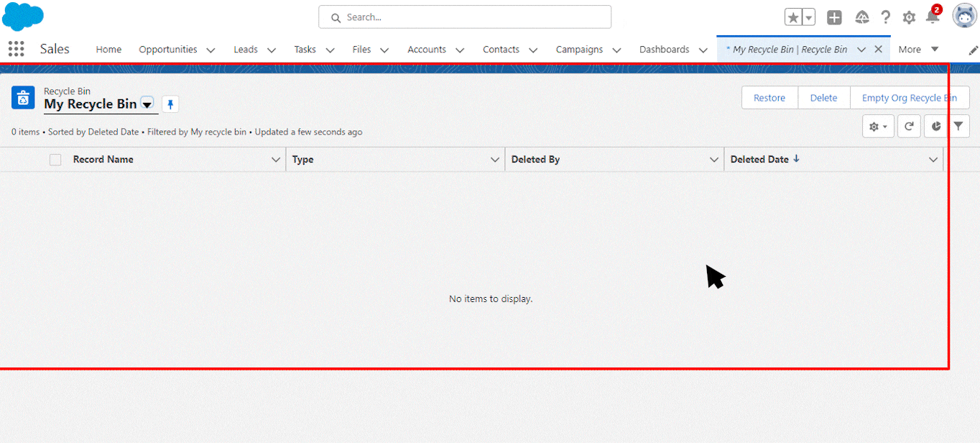This screenshot has width=980, height=443.
Task: Open the More navigation menu
Action: [x=919, y=50]
